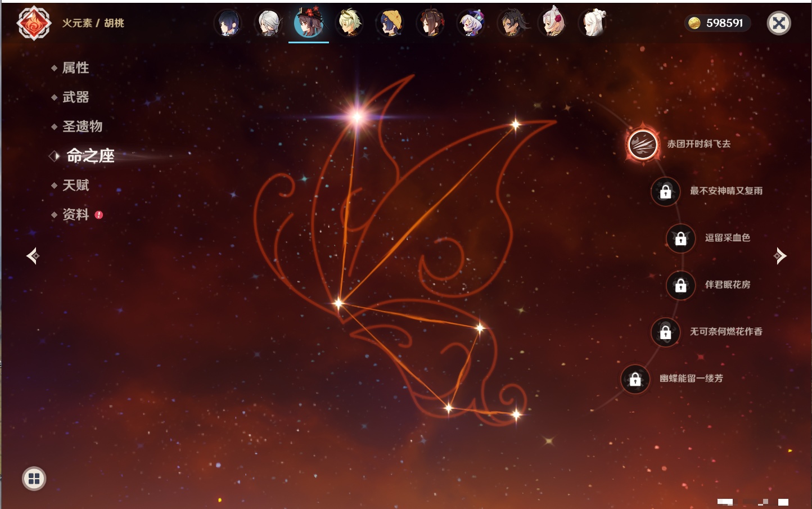Select the activated constellation 赤团开时斜飞去 icon

tap(643, 145)
